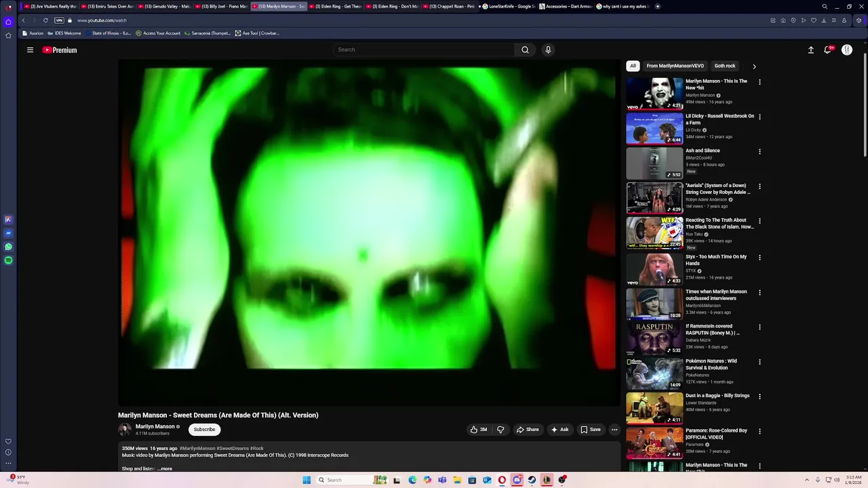This screenshot has height=488, width=868.
Task: Select the Goth rock filter chip
Action: pyautogui.click(x=725, y=66)
